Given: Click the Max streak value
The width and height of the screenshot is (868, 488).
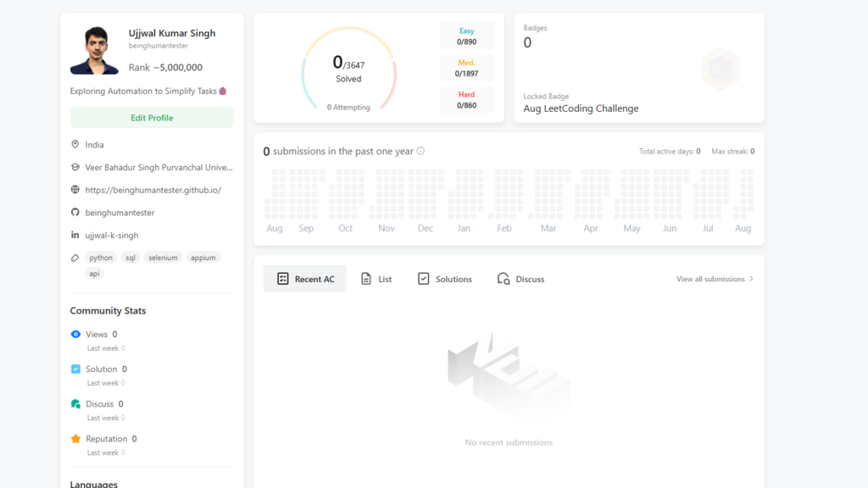Looking at the screenshot, I should [753, 151].
